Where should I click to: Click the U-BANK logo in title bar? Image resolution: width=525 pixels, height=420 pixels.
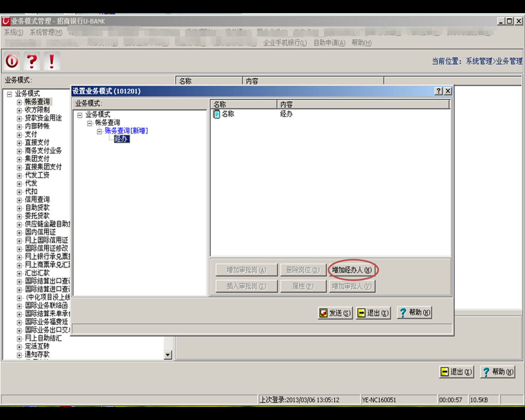click(6, 21)
